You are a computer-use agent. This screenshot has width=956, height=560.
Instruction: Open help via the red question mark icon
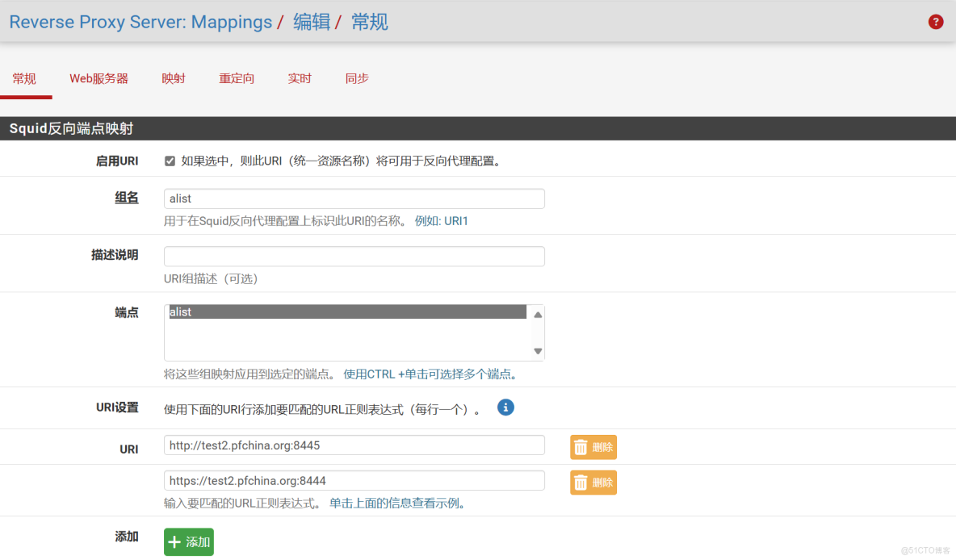936,22
